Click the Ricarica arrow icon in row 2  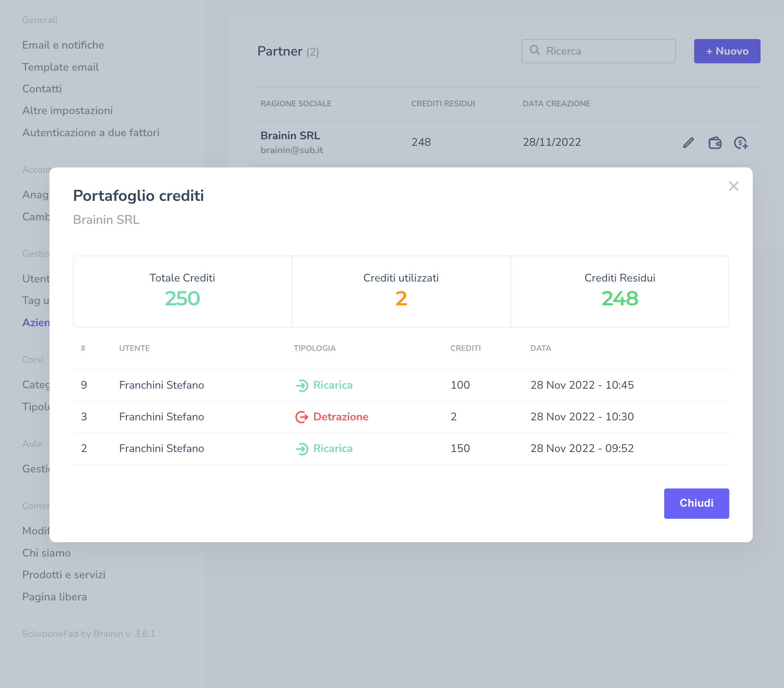302,449
